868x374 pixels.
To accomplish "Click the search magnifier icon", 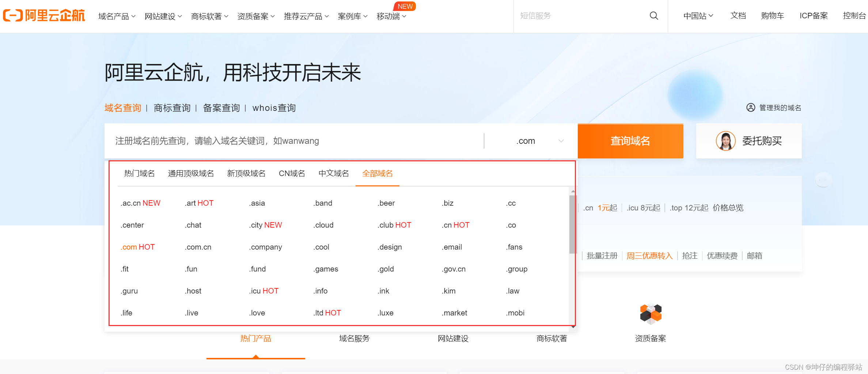I will pos(654,16).
